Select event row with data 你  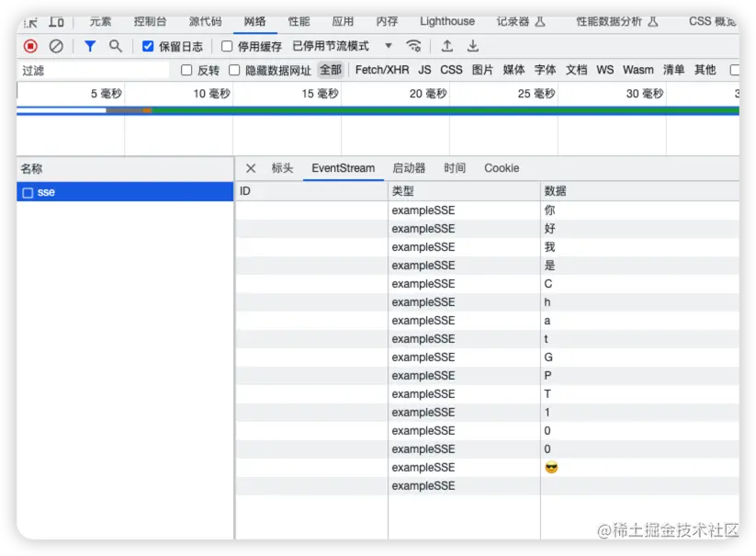pyautogui.click(x=488, y=210)
